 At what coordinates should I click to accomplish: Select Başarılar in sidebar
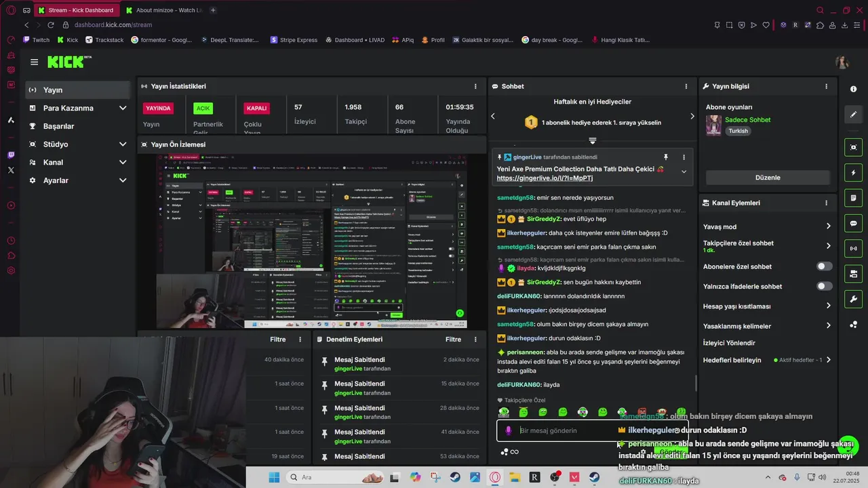click(x=78, y=126)
